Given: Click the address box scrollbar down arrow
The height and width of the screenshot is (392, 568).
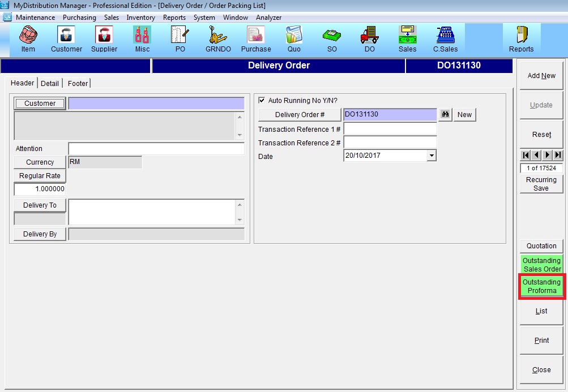Looking at the screenshot, I should 240,135.
